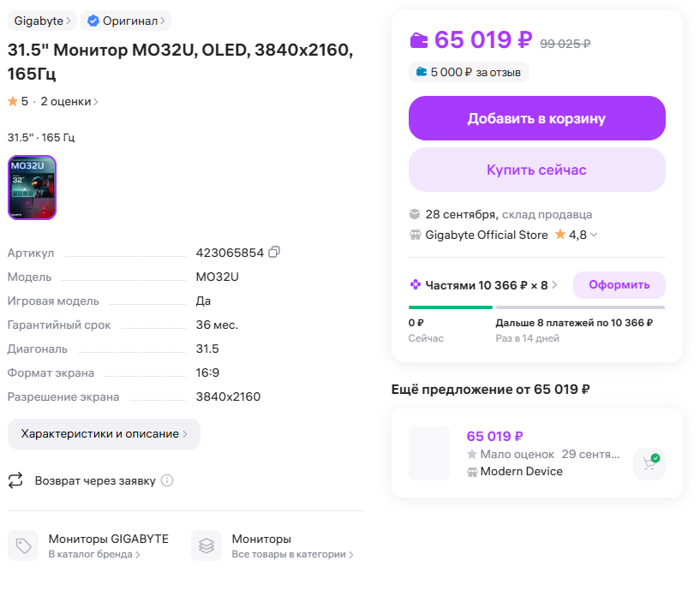Click the rating star near 2 оценки
This screenshot has height=590, width=700.
(13, 101)
